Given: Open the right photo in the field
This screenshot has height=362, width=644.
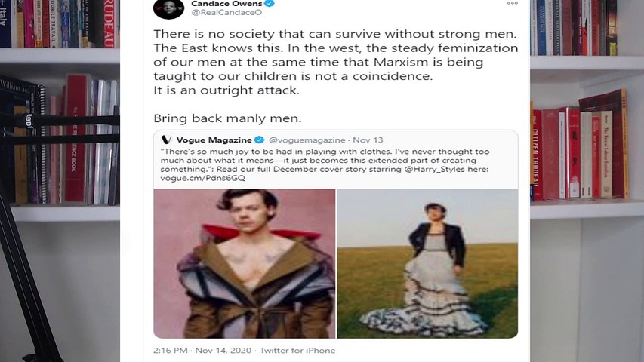Looking at the screenshot, I should 427,263.
